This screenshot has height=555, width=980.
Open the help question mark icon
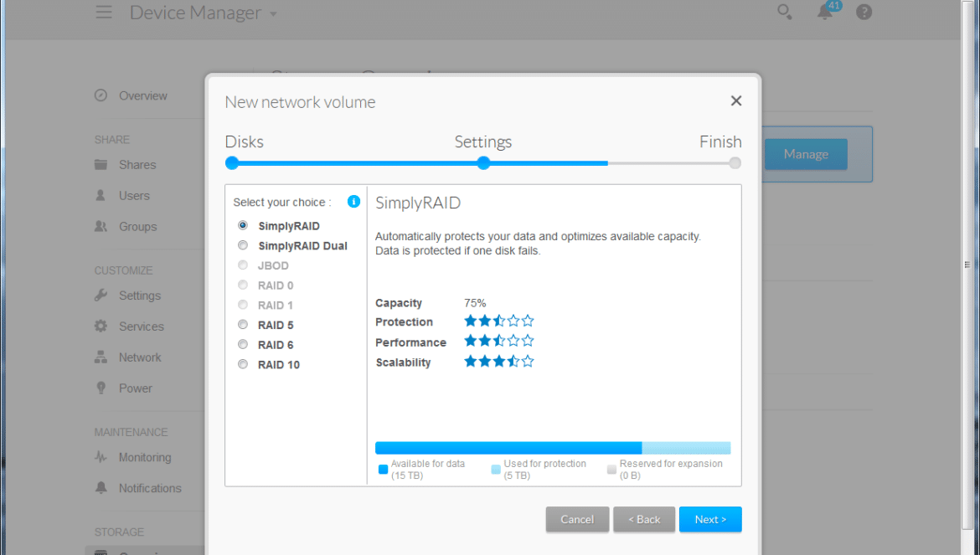tap(864, 12)
